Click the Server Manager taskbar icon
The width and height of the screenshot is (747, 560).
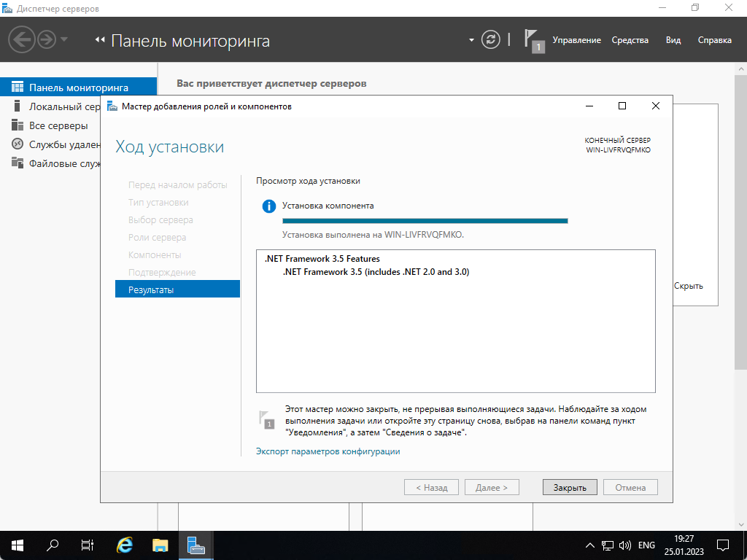196,545
